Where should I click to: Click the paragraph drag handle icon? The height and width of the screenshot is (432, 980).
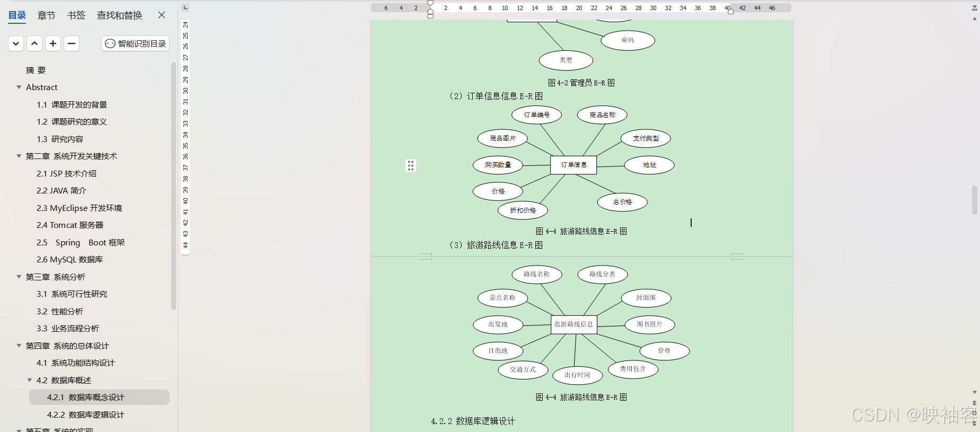click(411, 166)
